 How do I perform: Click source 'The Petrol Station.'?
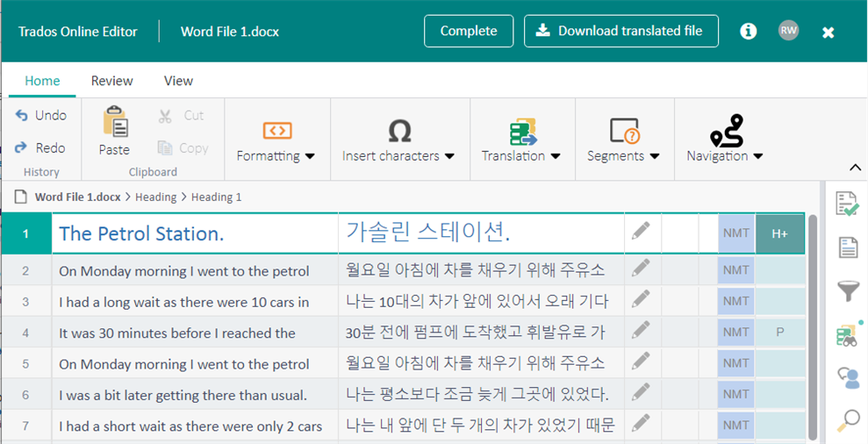point(141,233)
